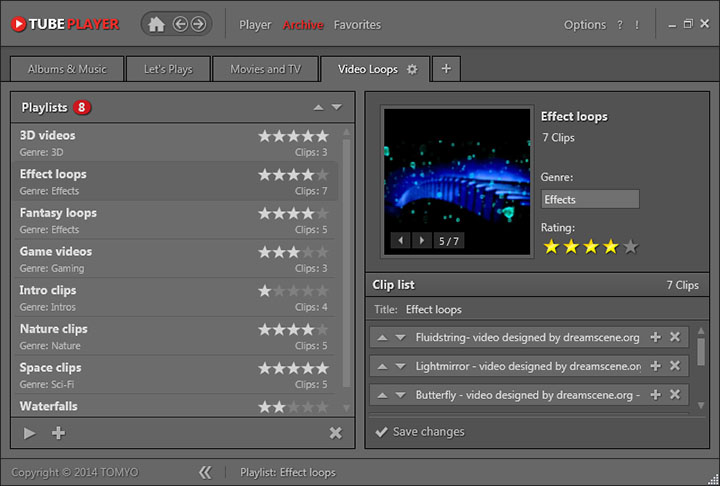Add a new tab with plus icon
The image size is (720, 486).
click(x=446, y=69)
